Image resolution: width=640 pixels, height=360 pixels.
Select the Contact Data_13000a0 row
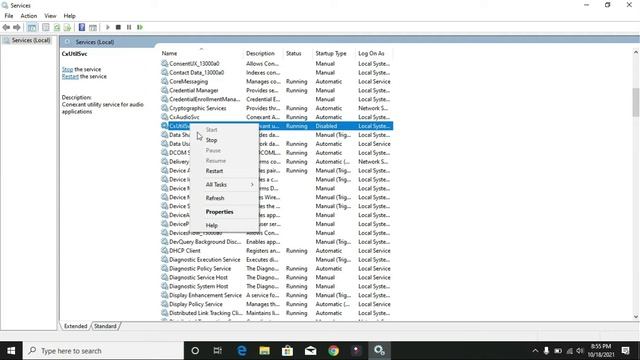(x=276, y=73)
